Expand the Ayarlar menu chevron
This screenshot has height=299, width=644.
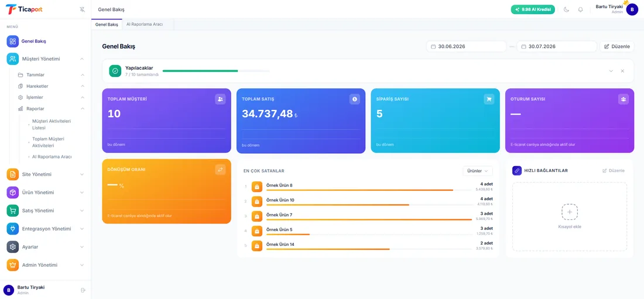(x=82, y=247)
